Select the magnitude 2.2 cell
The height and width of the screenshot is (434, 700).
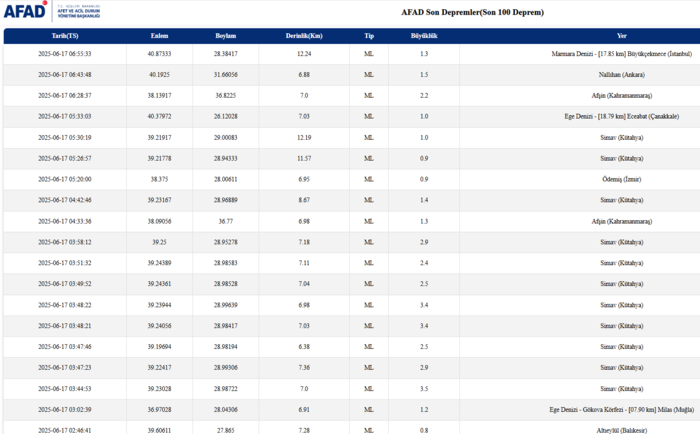click(424, 96)
